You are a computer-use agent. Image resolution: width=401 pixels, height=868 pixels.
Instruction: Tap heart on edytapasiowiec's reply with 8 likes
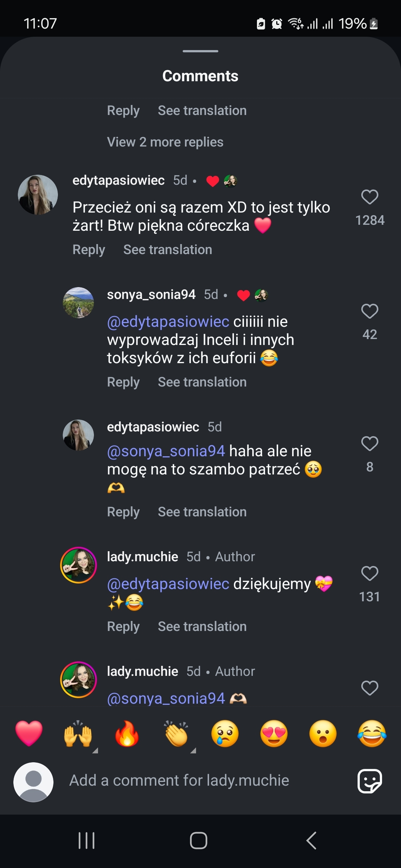point(369,444)
